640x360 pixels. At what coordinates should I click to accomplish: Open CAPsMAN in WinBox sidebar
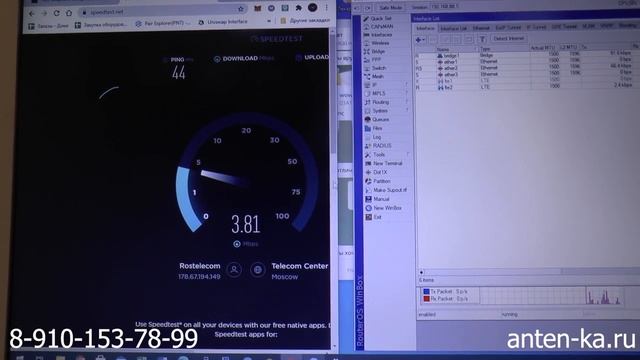pyautogui.click(x=378, y=27)
